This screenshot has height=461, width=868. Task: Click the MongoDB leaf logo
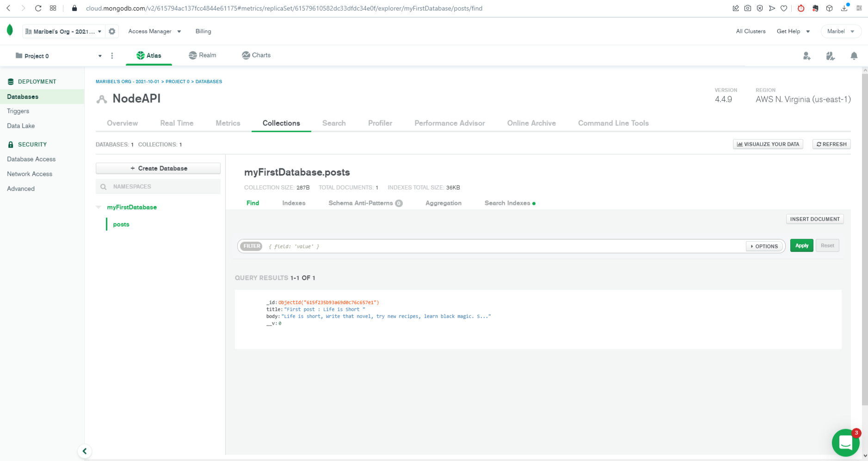click(10, 31)
